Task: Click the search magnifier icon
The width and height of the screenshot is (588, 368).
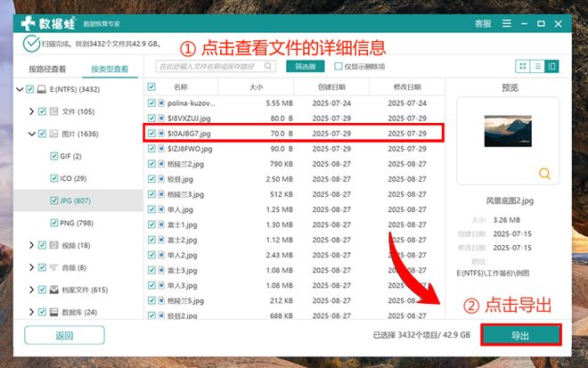Action: click(x=268, y=66)
